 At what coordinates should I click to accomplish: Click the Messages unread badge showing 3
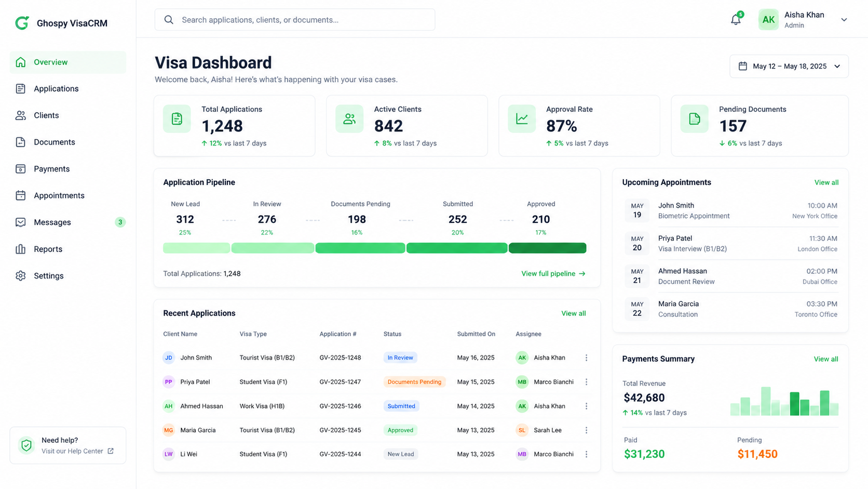point(120,222)
